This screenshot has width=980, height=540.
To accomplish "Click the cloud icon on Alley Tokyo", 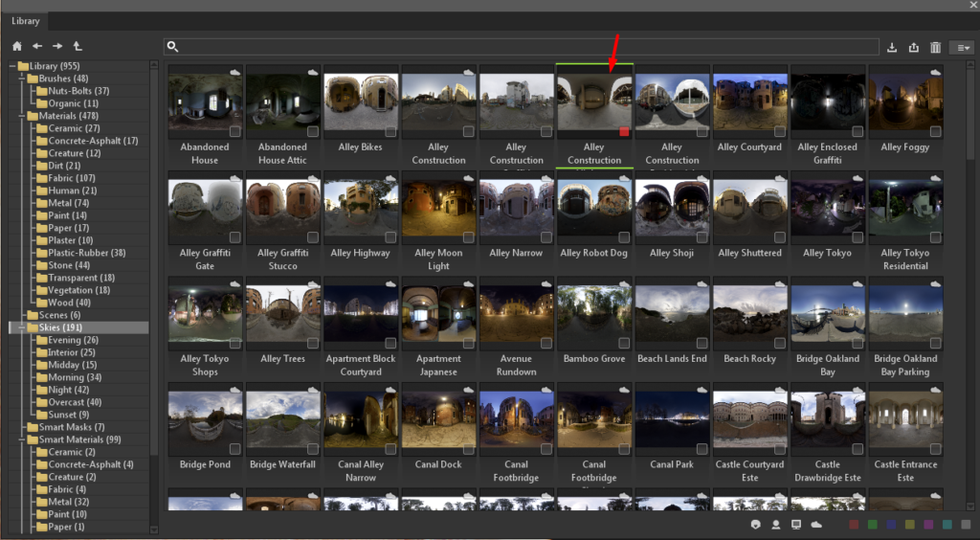I will [857, 178].
